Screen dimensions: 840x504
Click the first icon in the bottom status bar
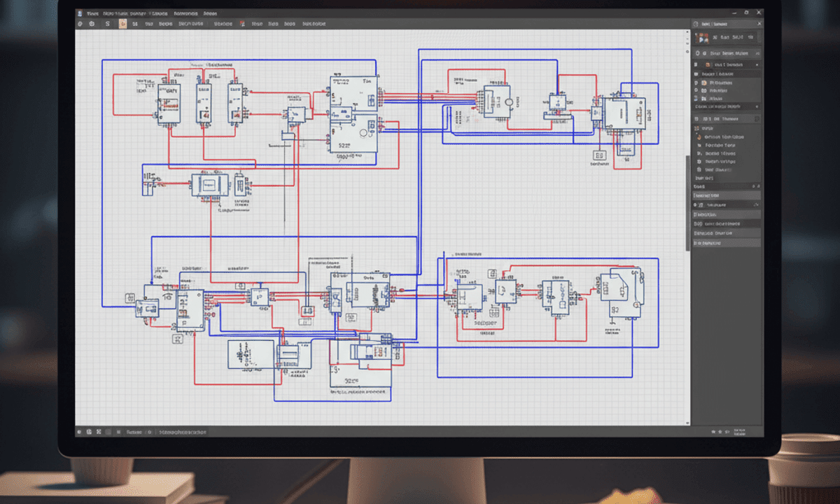(80, 432)
